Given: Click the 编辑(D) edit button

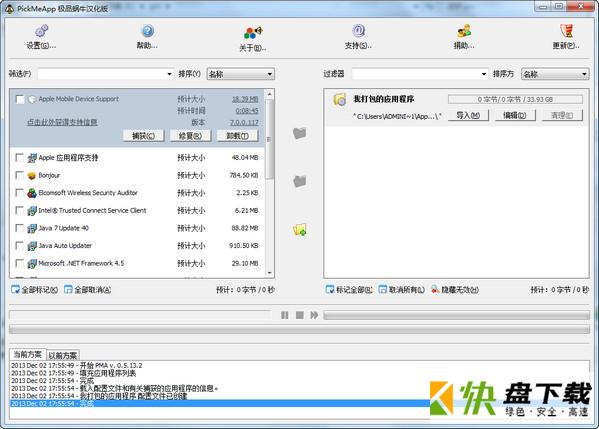Looking at the screenshot, I should pyautogui.click(x=515, y=115).
